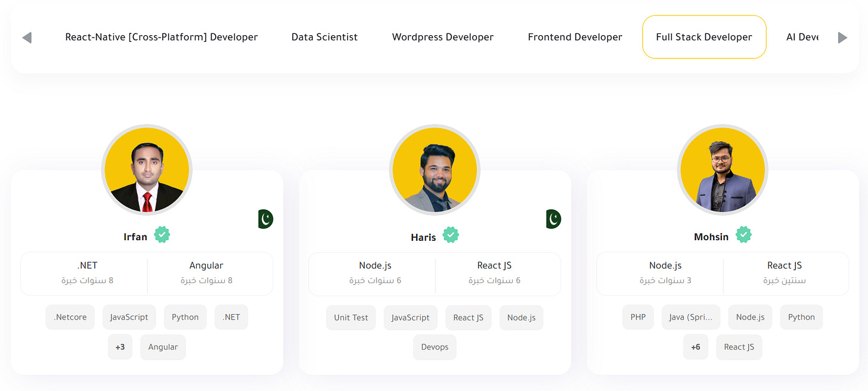Viewport: 868px width, 391px height.
Task: Click the Pakistan flag on Irfan's card
Action: click(266, 219)
